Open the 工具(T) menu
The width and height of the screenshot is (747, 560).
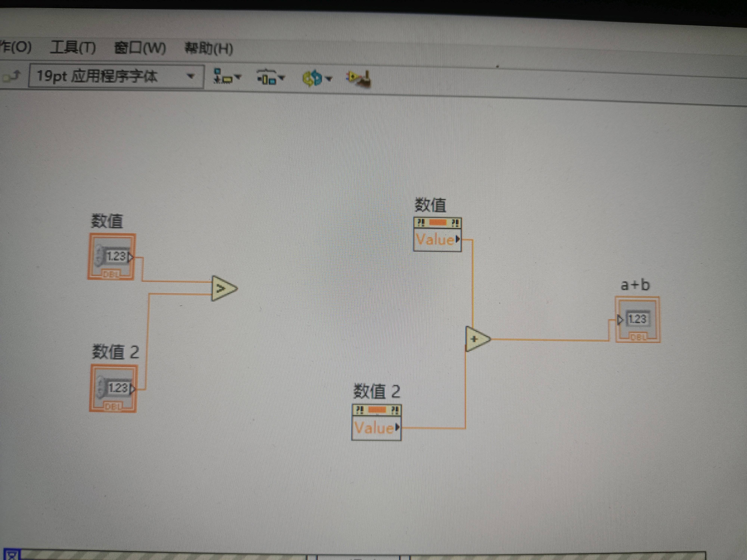(x=73, y=48)
